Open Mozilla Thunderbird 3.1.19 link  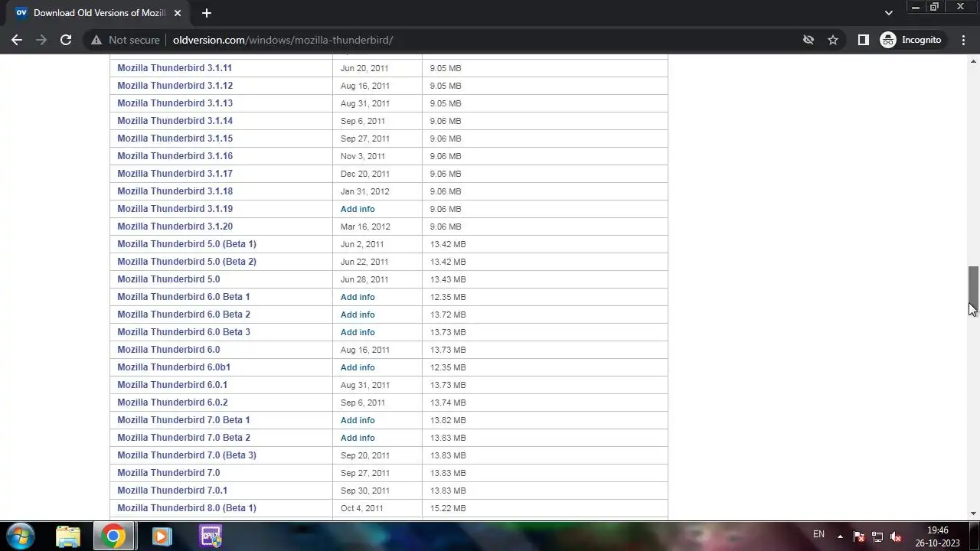pyautogui.click(x=175, y=209)
